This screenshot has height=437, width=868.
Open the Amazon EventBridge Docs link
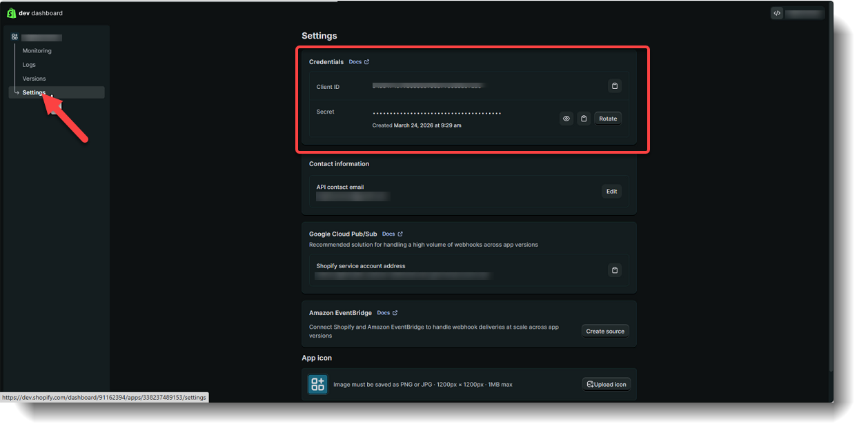click(387, 313)
